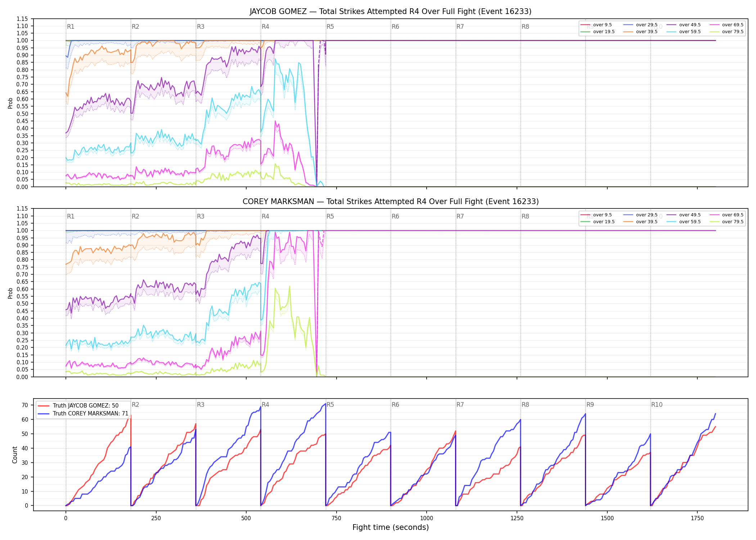756x540 pixels.
Task: Click R3 round marker in Gomez chart
Action: tap(201, 27)
